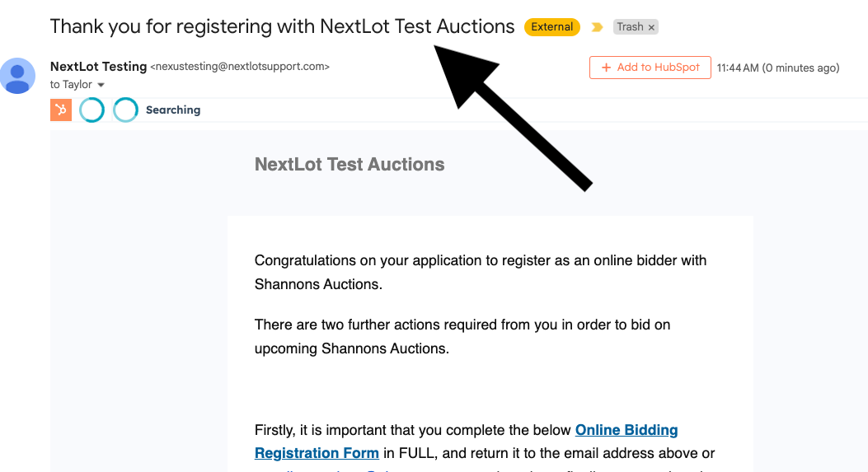Click the orange HubSpot sprocket icon

(x=61, y=110)
